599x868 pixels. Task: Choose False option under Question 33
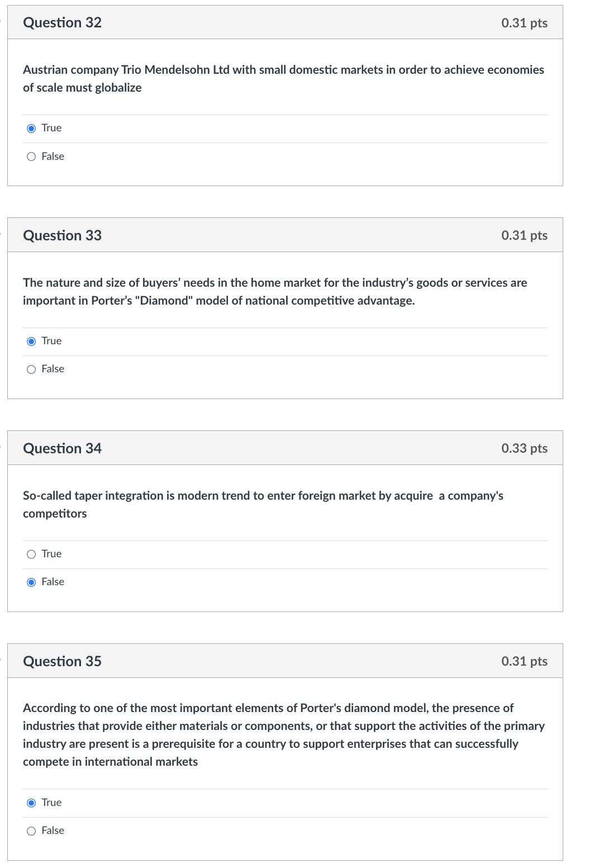point(31,369)
